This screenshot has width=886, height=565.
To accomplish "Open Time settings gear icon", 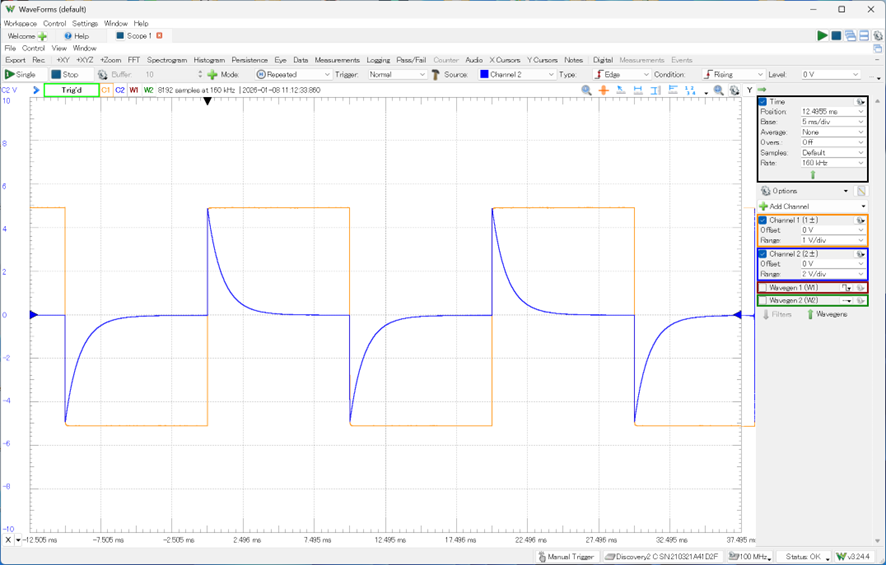I will point(860,102).
